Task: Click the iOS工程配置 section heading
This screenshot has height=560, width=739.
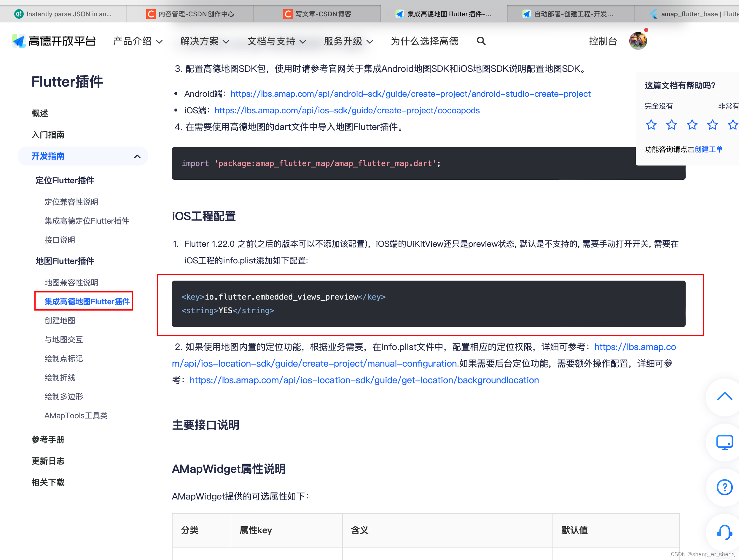Action: pos(204,216)
